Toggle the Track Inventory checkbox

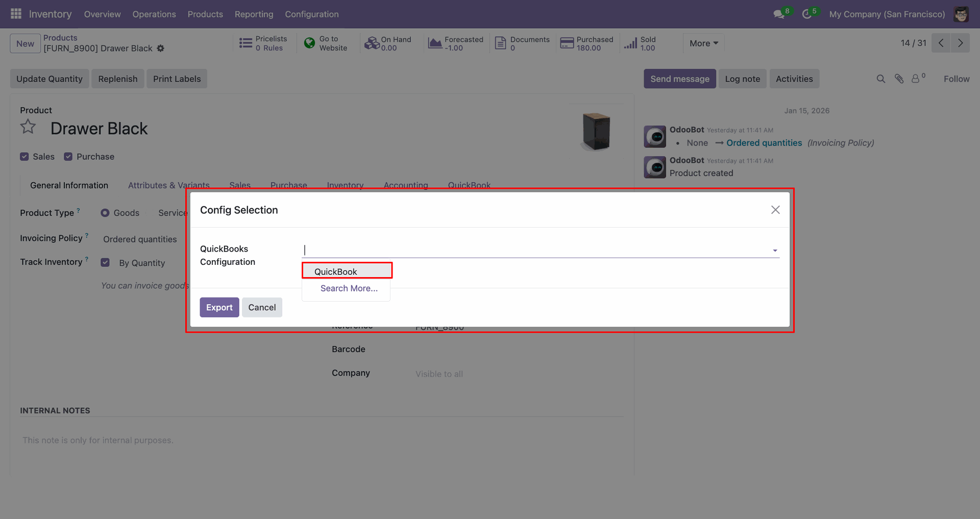(105, 262)
